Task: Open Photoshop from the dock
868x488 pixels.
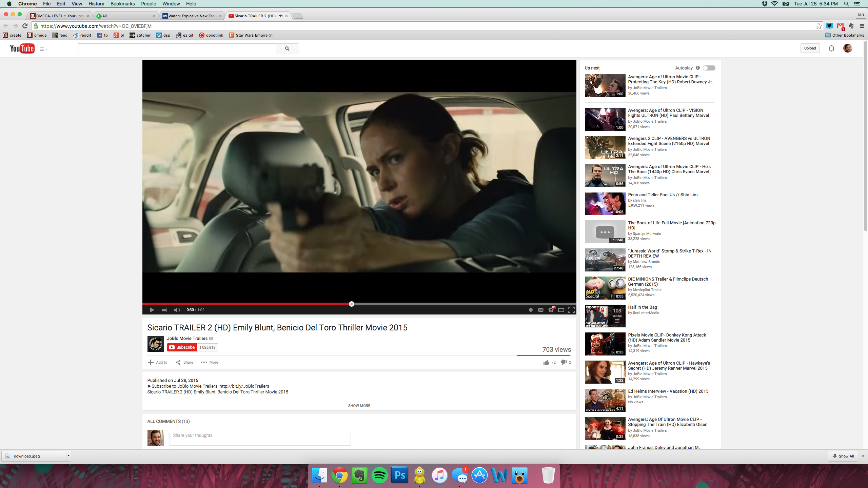Action: pos(399,475)
